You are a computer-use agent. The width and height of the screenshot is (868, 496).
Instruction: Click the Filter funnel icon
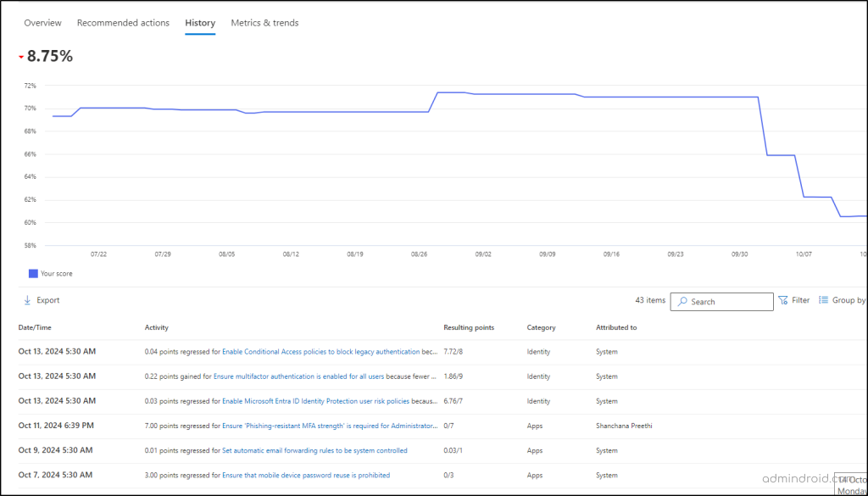coord(783,300)
